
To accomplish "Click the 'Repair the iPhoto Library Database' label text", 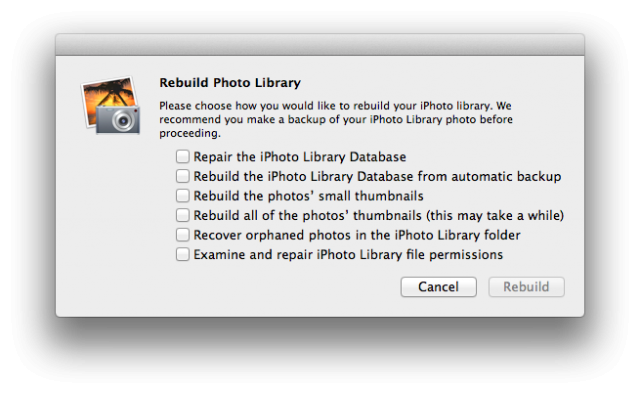I will (300, 157).
